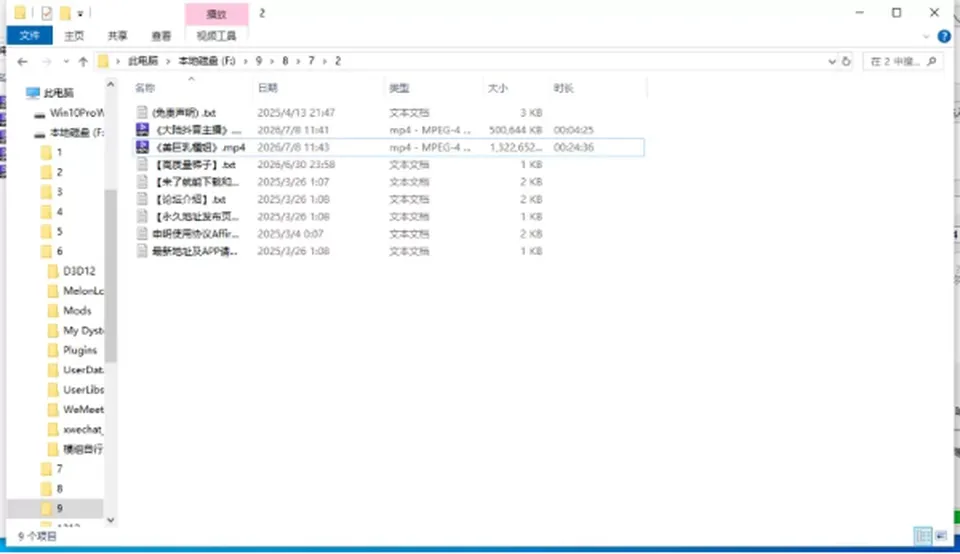Switch to large icons view toggle
This screenshot has width=960, height=554.
pyautogui.click(x=941, y=536)
